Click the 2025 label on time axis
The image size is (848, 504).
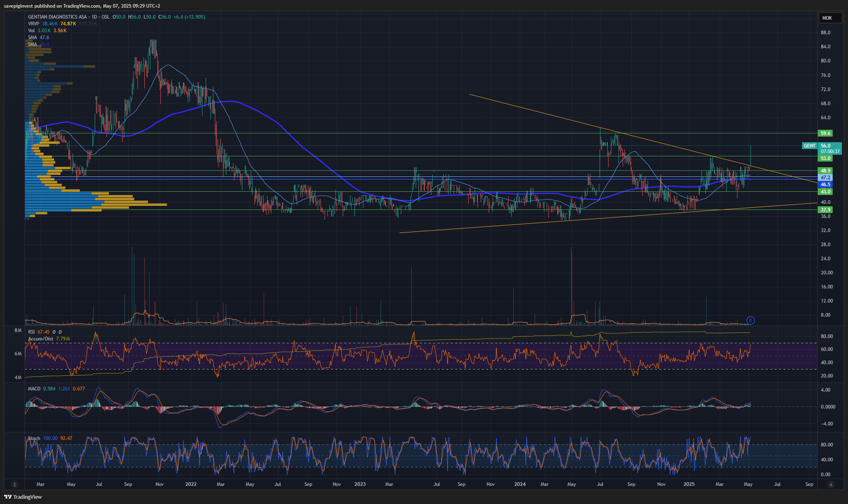pos(689,484)
